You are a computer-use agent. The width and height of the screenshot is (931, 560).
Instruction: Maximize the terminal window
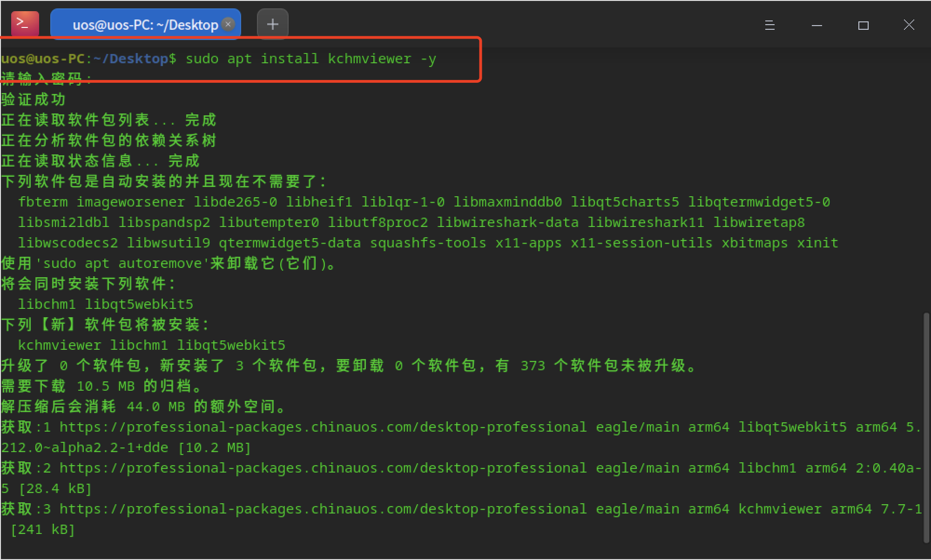coord(863,25)
